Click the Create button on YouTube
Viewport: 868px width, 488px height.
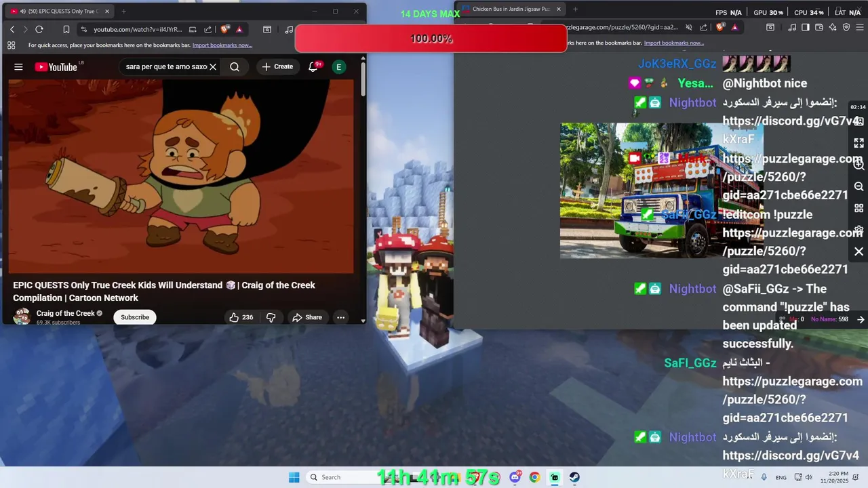click(278, 67)
